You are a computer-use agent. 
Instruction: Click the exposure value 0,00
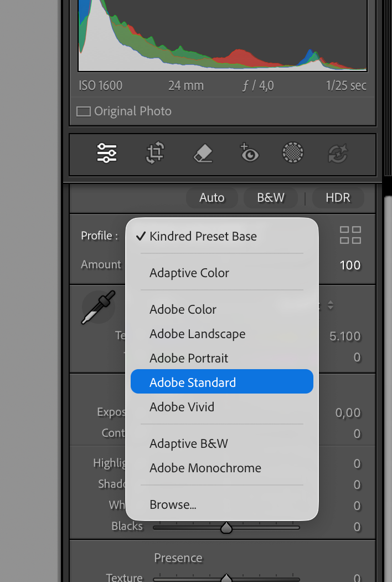point(348,413)
